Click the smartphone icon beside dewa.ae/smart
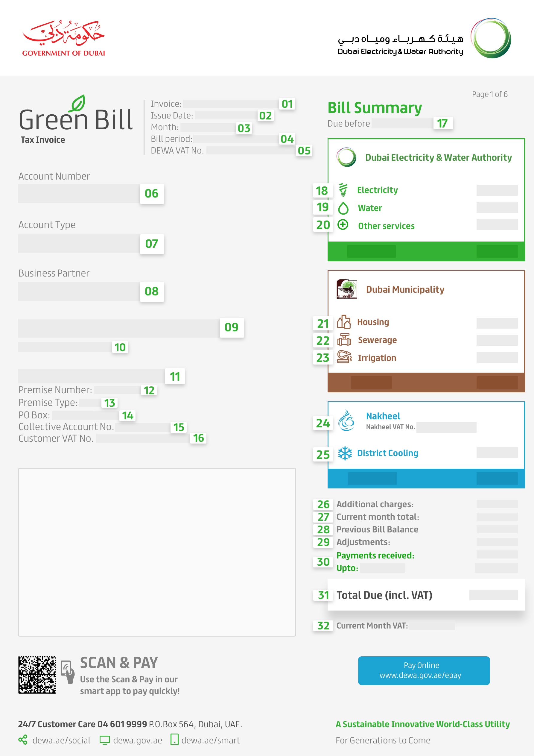Screen dimensions: 534x756 click(x=174, y=740)
